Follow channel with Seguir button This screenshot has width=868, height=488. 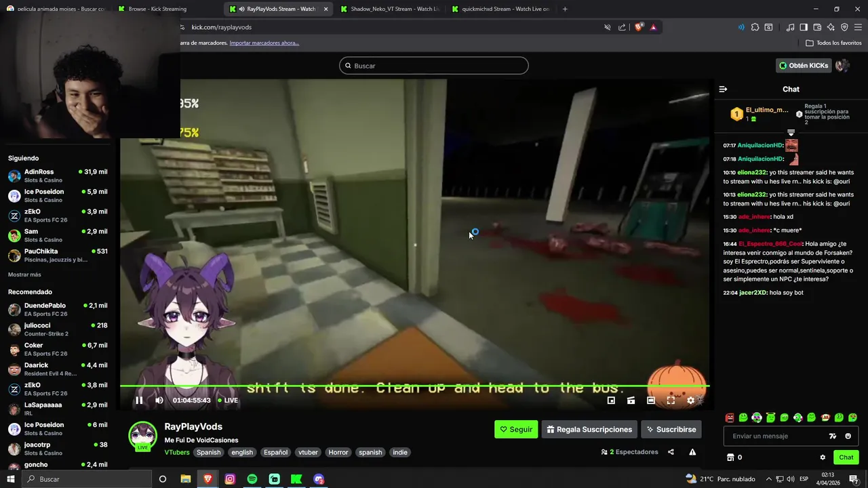tap(516, 430)
